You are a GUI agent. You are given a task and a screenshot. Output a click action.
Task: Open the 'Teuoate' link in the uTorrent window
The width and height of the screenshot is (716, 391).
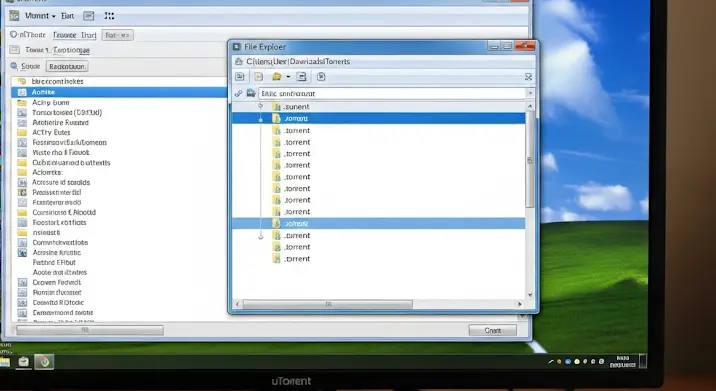(x=64, y=35)
